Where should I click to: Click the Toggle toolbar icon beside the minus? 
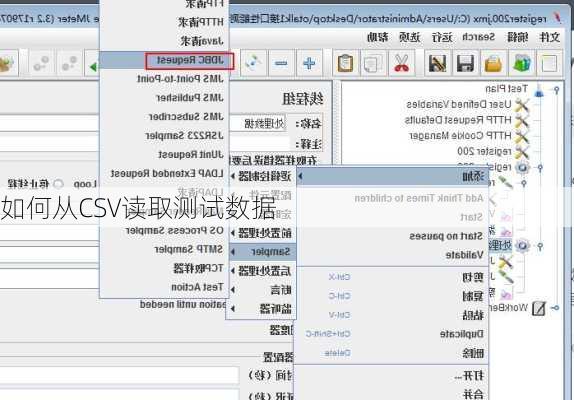point(253,64)
